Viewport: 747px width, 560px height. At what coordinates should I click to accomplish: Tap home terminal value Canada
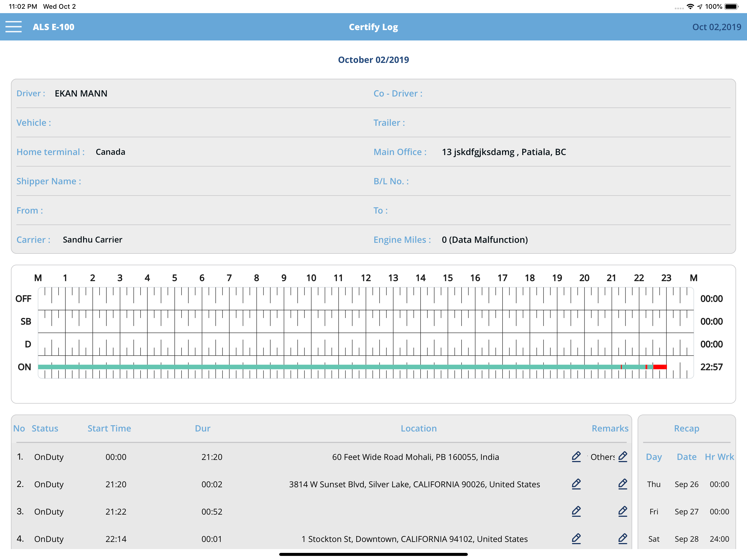[x=110, y=152]
